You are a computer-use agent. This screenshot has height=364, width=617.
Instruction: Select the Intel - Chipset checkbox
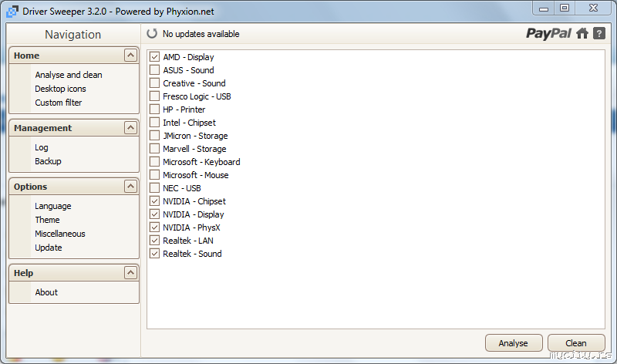coord(155,123)
